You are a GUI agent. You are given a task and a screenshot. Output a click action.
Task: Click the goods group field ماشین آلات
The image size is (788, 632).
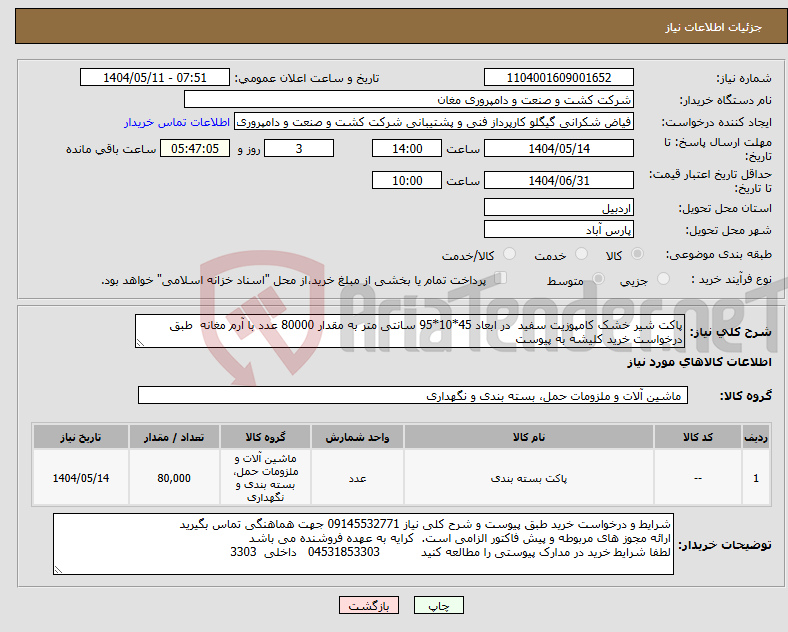pyautogui.click(x=413, y=395)
